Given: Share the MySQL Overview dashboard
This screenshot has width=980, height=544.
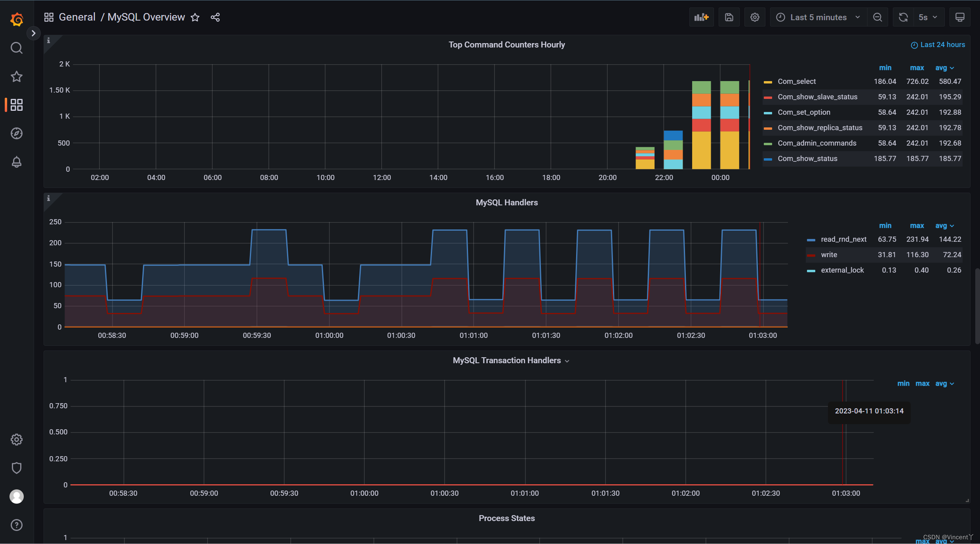Looking at the screenshot, I should (x=215, y=17).
